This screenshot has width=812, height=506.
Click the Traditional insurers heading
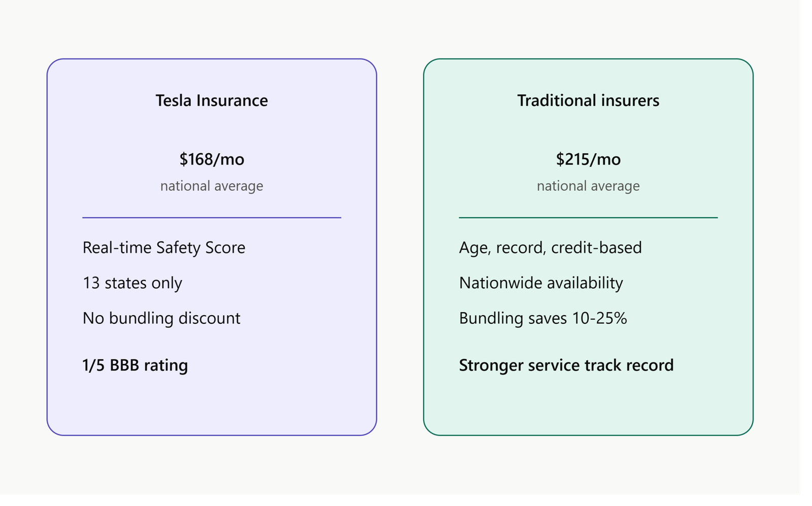pyautogui.click(x=588, y=100)
